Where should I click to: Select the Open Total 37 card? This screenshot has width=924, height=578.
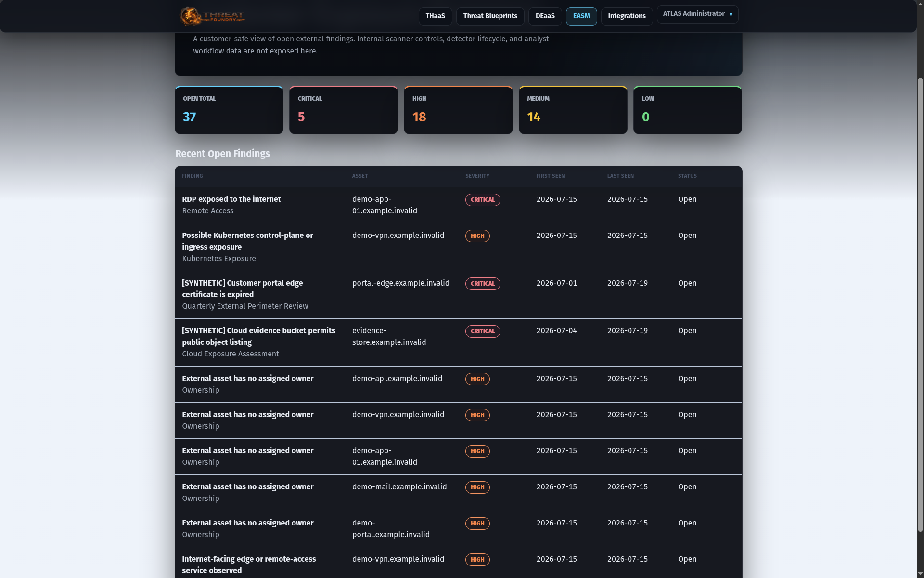tap(229, 110)
